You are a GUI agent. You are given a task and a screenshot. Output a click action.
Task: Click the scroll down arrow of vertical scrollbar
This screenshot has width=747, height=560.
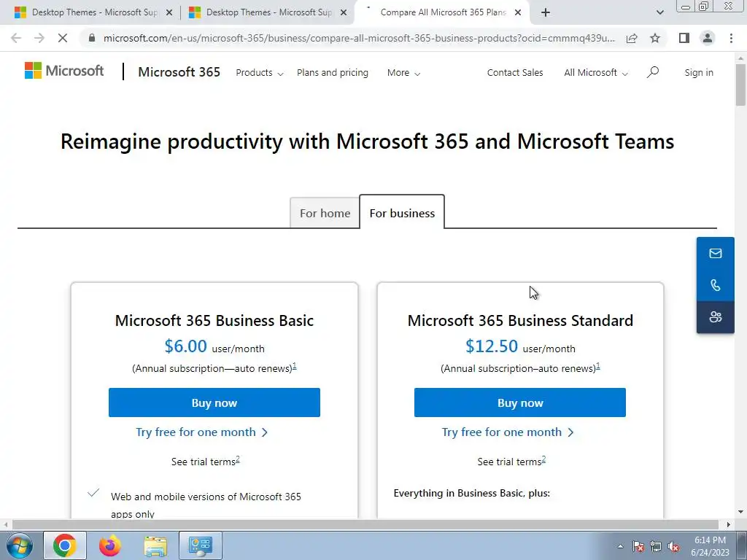(740, 512)
